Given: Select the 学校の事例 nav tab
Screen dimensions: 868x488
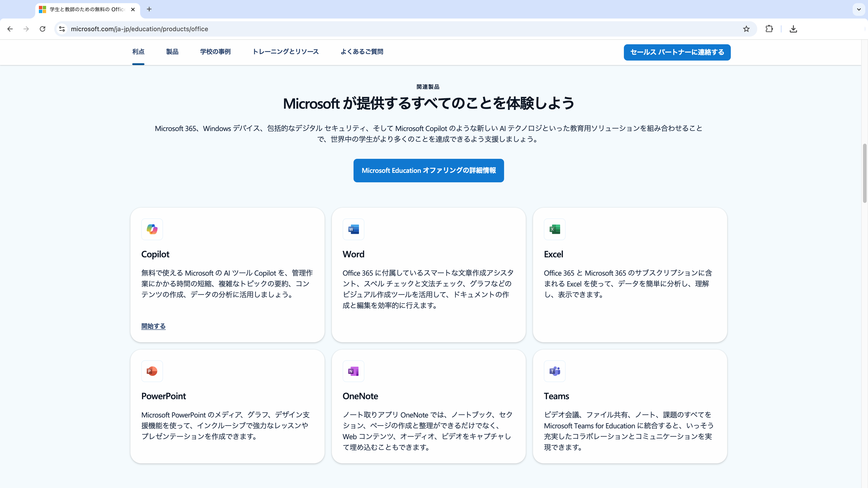Looking at the screenshot, I should pos(215,52).
